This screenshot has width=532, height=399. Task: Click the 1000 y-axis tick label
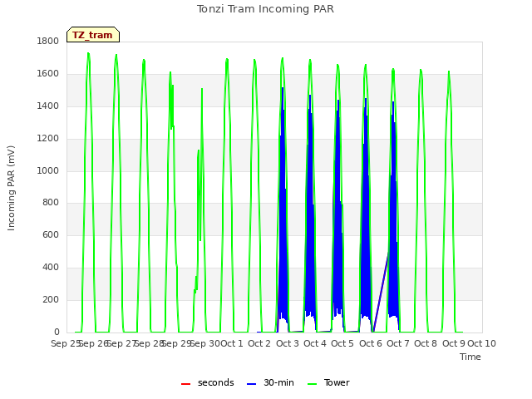point(48,170)
